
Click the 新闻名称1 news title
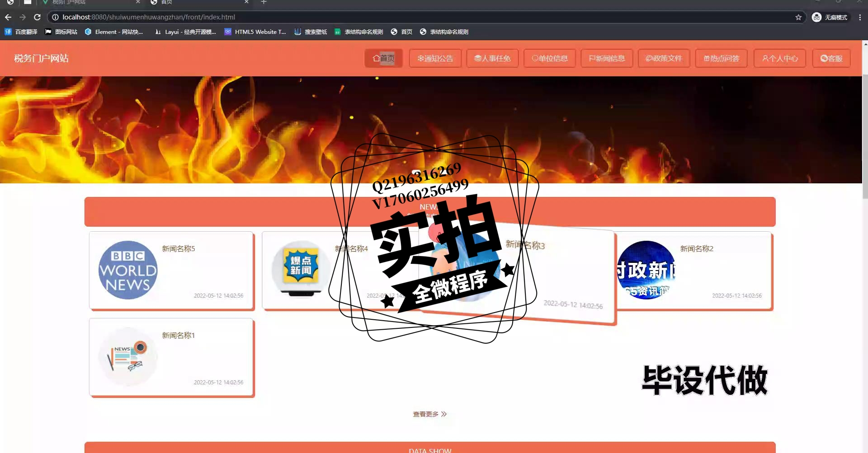[179, 336]
